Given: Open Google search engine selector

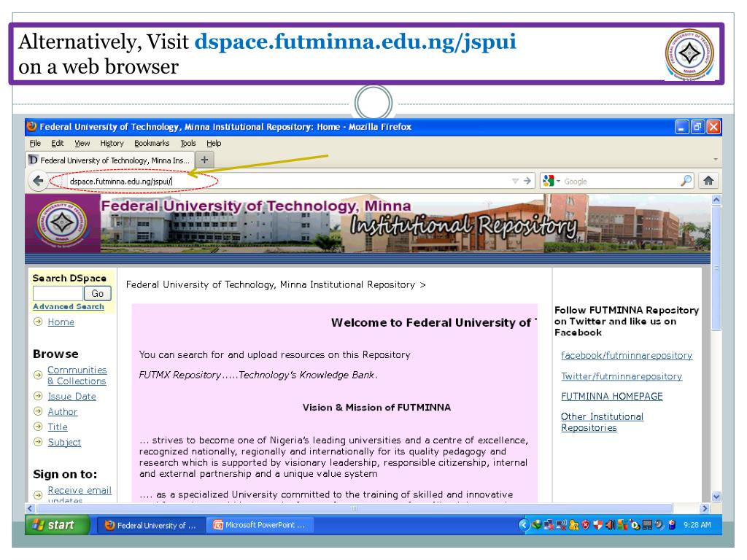Looking at the screenshot, I should 551,181.
